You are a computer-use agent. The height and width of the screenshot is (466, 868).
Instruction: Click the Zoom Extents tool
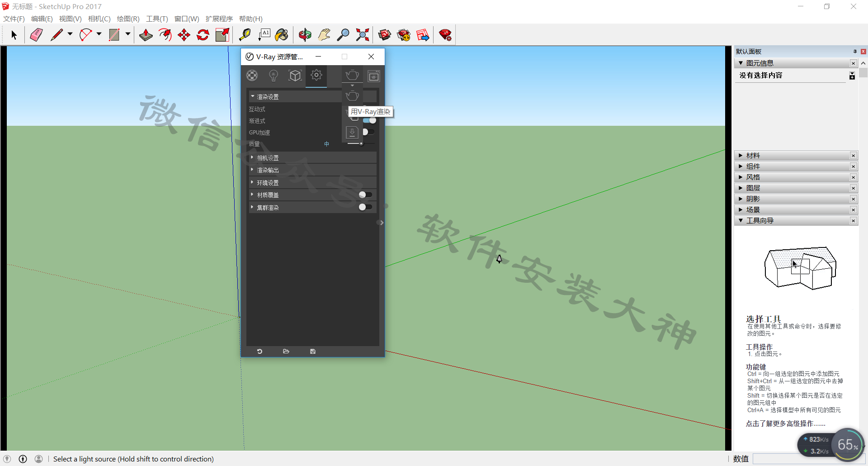pyautogui.click(x=363, y=35)
